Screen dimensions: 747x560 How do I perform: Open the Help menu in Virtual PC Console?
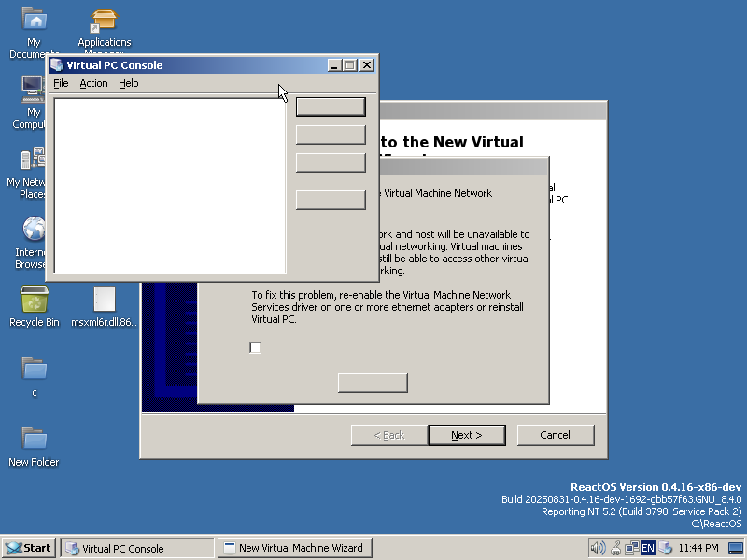click(x=129, y=83)
